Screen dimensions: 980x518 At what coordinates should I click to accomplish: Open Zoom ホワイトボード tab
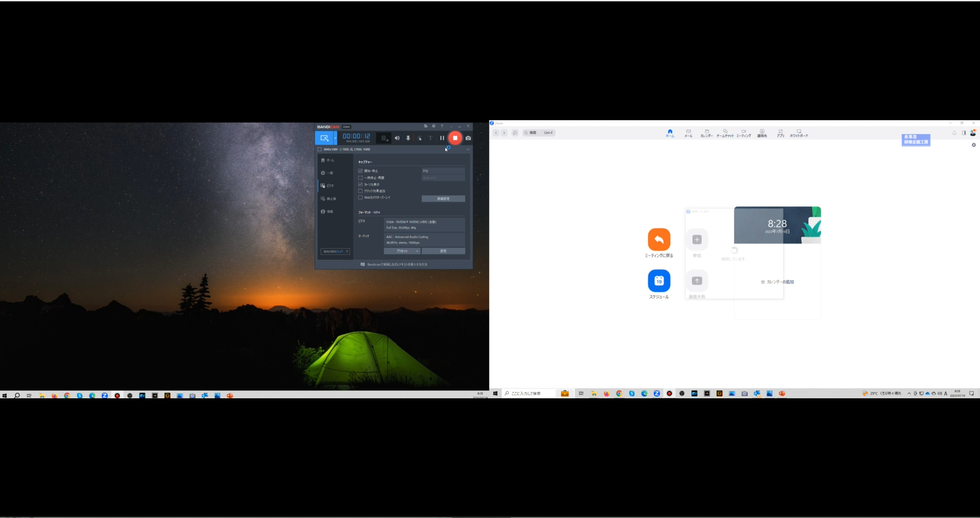point(799,133)
